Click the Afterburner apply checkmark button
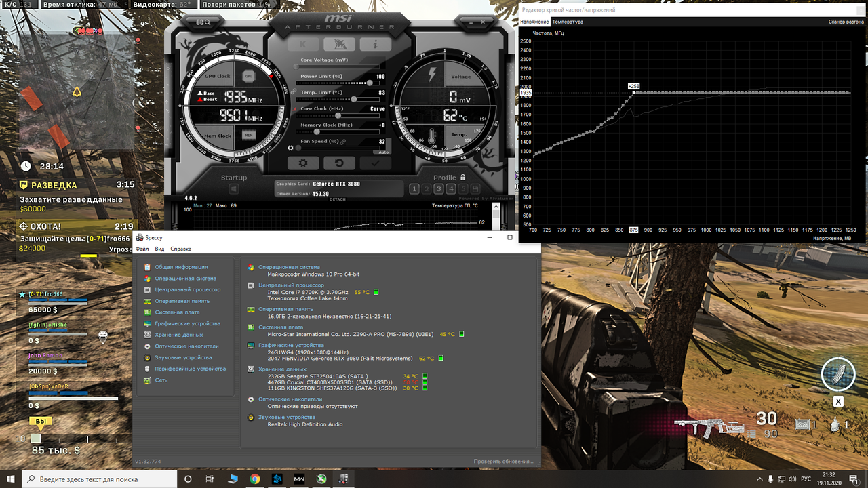The width and height of the screenshot is (868, 488). (x=375, y=163)
